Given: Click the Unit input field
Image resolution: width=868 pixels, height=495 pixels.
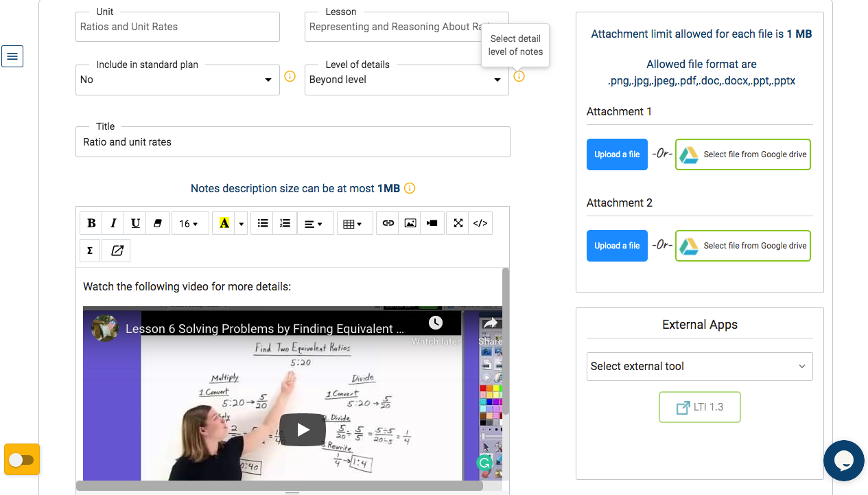Looking at the screenshot, I should [x=178, y=27].
